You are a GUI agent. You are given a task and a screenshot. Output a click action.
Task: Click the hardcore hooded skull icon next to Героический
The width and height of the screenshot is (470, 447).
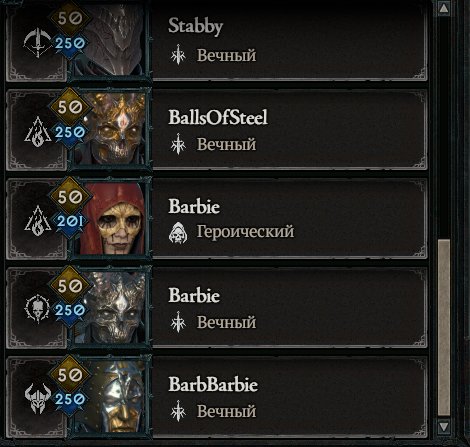[x=178, y=232]
